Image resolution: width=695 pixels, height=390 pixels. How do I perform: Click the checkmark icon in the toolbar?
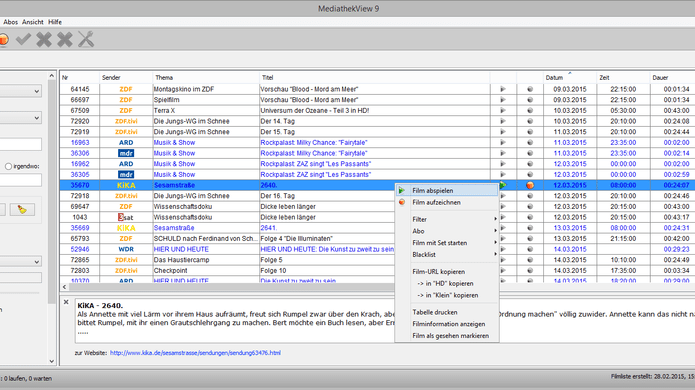point(23,39)
